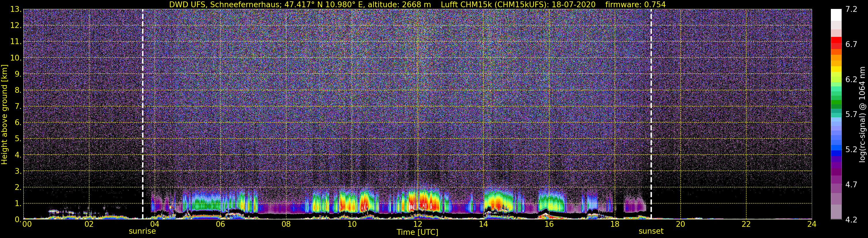Click the time axis tick label '18'
This screenshot has height=238, width=868.
click(x=614, y=224)
